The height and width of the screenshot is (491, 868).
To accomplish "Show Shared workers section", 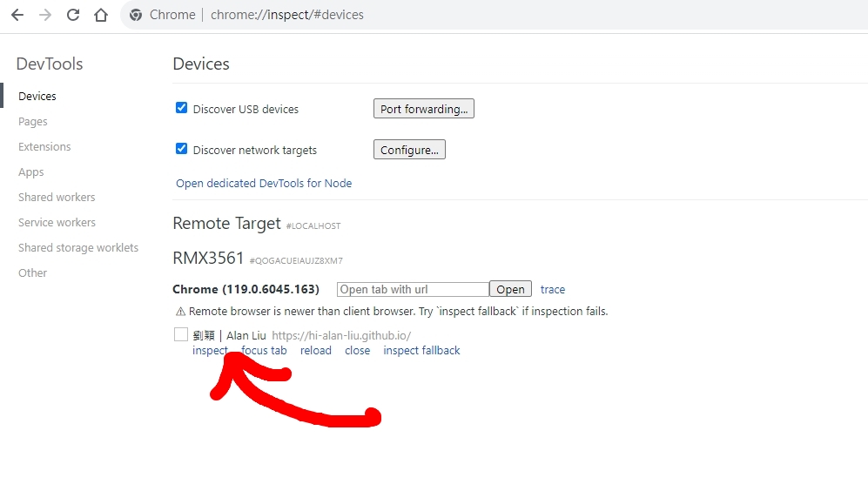I will click(x=57, y=197).
